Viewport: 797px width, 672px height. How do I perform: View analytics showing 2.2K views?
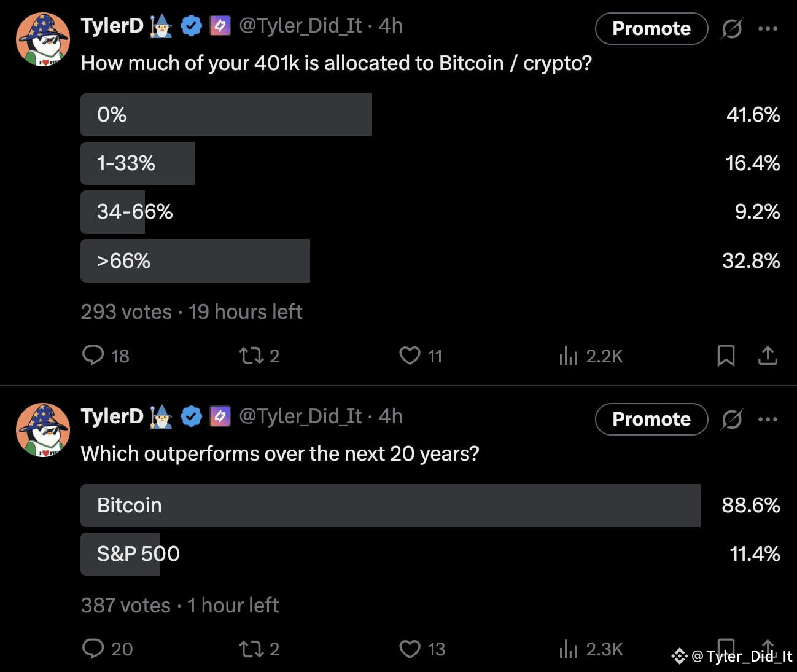coord(591,356)
